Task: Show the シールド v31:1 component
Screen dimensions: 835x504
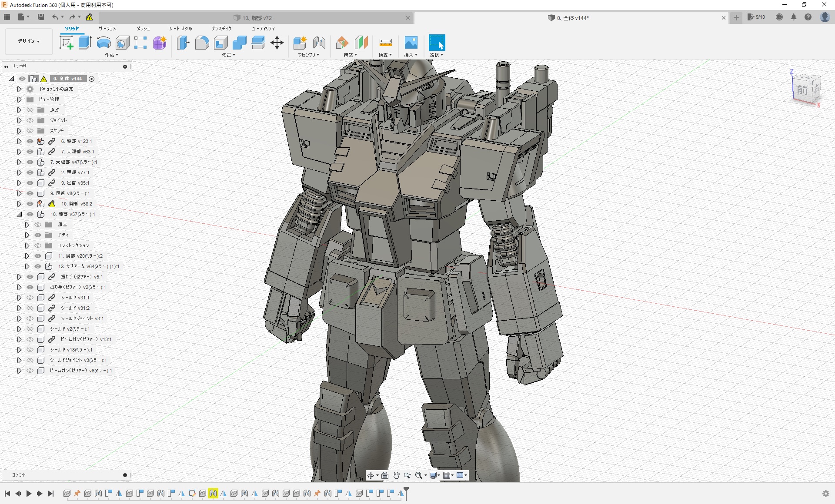Action: [x=30, y=298]
